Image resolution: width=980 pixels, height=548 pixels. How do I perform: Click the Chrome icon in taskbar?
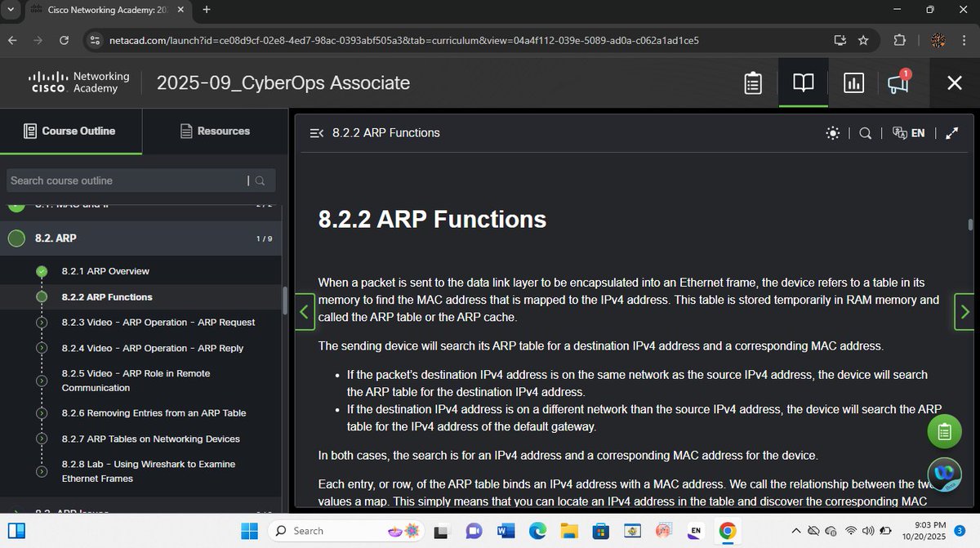[728, 531]
